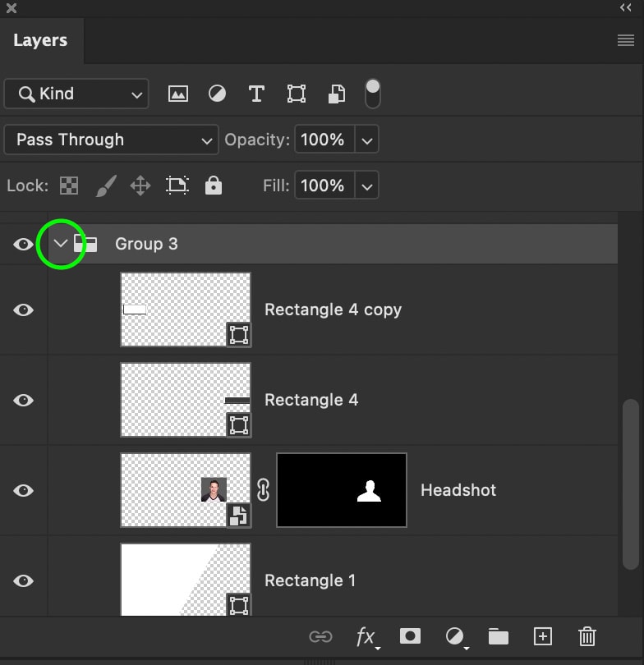Lock transparent pixels icon
The width and height of the screenshot is (644, 665).
pyautogui.click(x=69, y=186)
